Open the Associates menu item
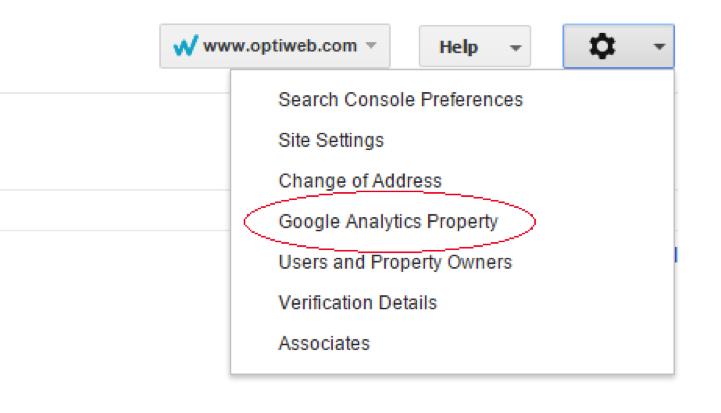Image resolution: width=721 pixels, height=413 pixels. 324,344
